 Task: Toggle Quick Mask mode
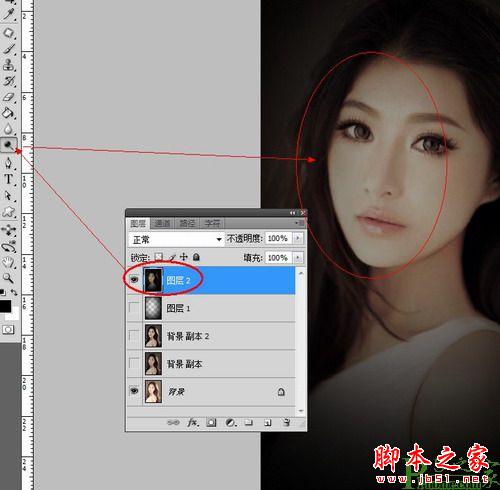pos(8,330)
